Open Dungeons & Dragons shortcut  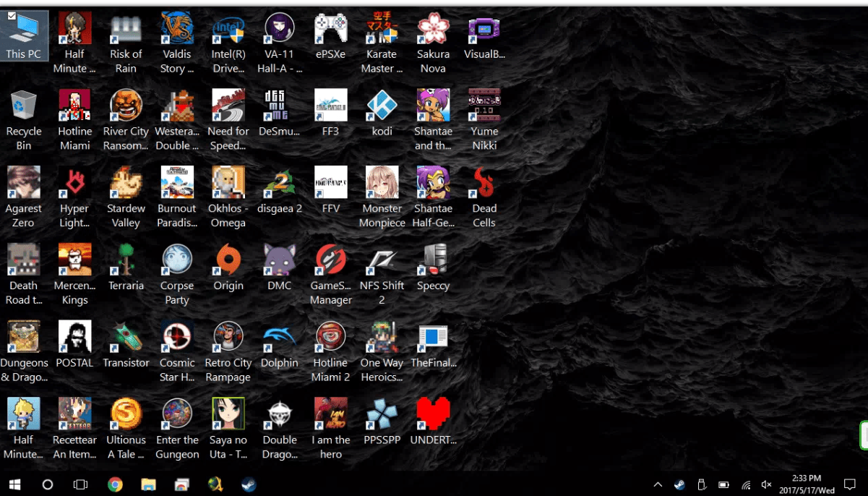[x=24, y=337]
